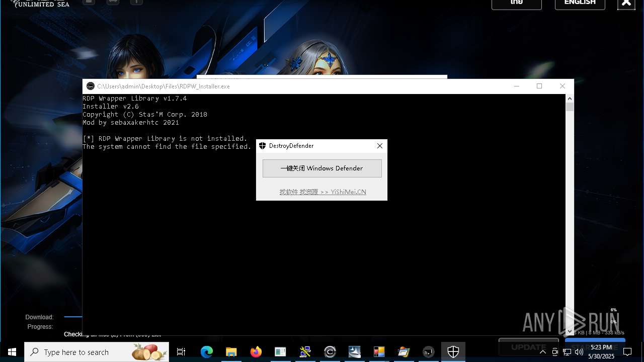Open the network tools taskbar app
Image resolution: width=644 pixels, height=362 pixels.
[305, 352]
